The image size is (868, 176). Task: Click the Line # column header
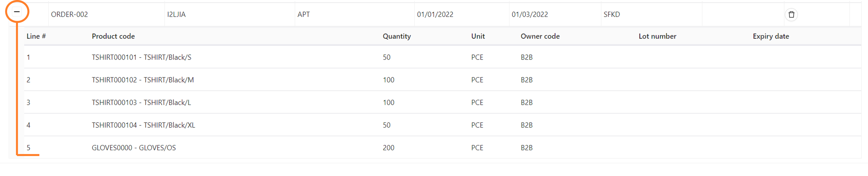(x=36, y=36)
